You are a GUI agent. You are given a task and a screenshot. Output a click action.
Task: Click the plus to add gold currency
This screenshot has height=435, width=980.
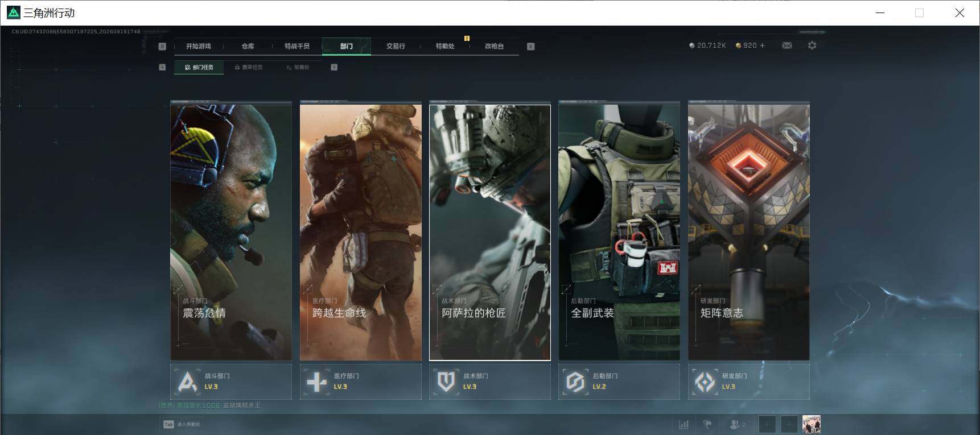762,45
